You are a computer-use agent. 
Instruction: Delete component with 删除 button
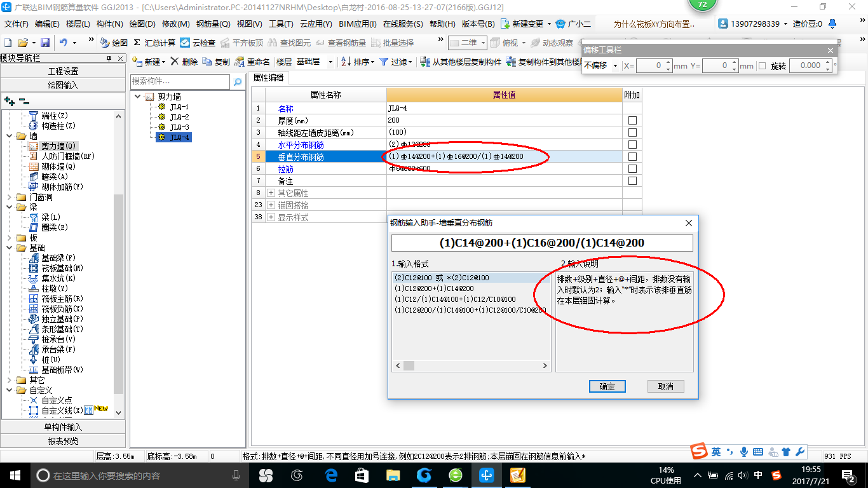pos(184,62)
